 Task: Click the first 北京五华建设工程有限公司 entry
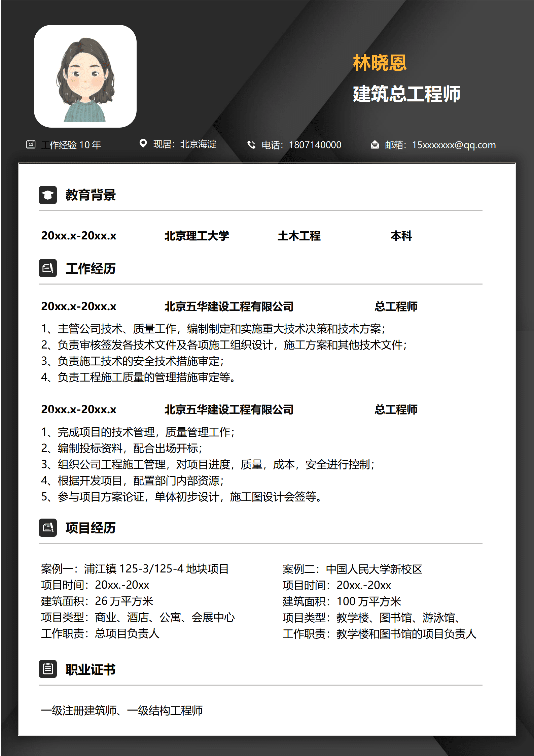229,306
